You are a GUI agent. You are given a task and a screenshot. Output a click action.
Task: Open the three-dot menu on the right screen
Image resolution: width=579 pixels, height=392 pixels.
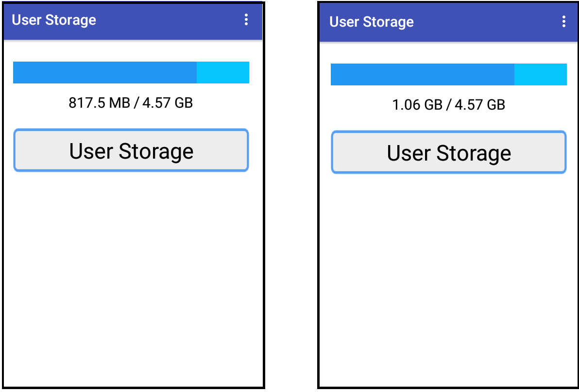click(563, 22)
